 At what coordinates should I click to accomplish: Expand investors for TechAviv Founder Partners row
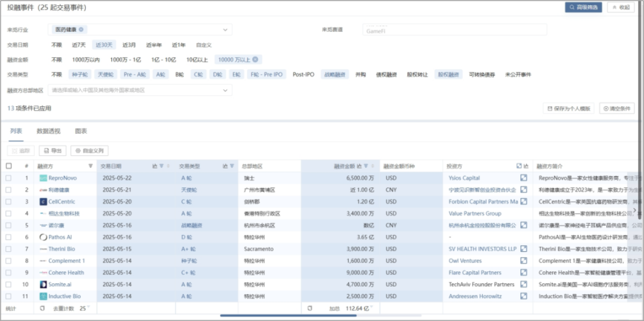pos(524,285)
